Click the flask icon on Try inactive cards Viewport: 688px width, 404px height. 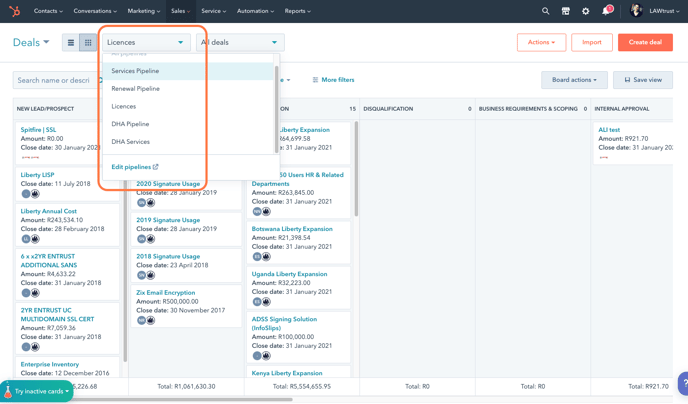(7, 390)
